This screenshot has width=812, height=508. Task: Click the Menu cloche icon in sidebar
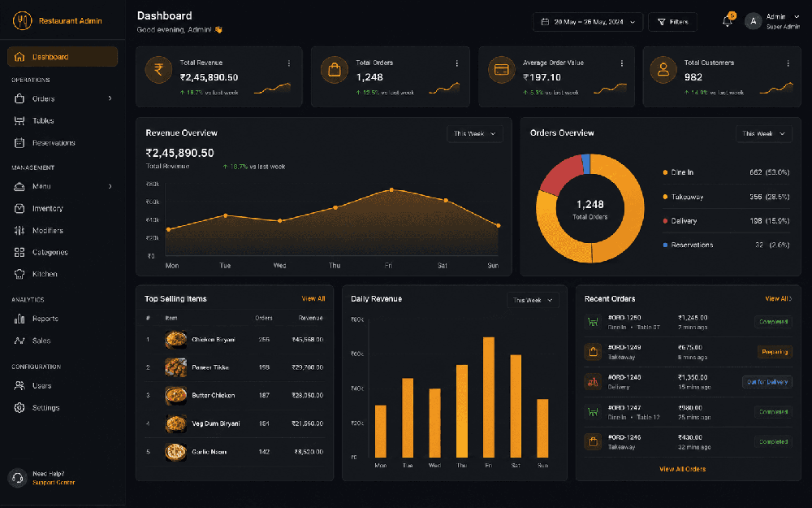point(19,186)
